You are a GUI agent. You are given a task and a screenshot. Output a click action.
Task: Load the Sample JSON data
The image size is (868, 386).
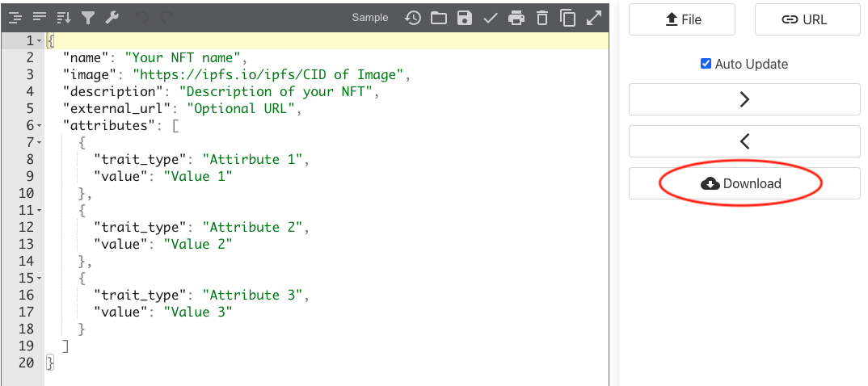pyautogui.click(x=370, y=18)
